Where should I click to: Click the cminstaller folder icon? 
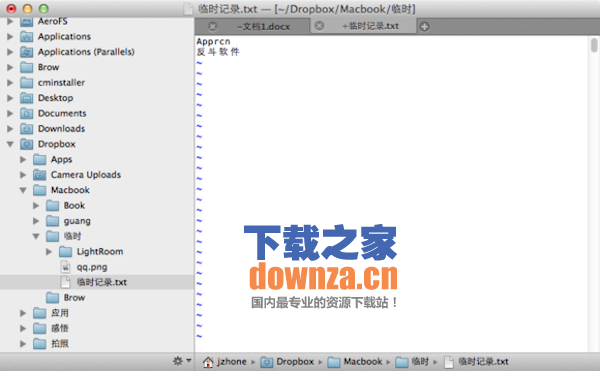[x=26, y=83]
